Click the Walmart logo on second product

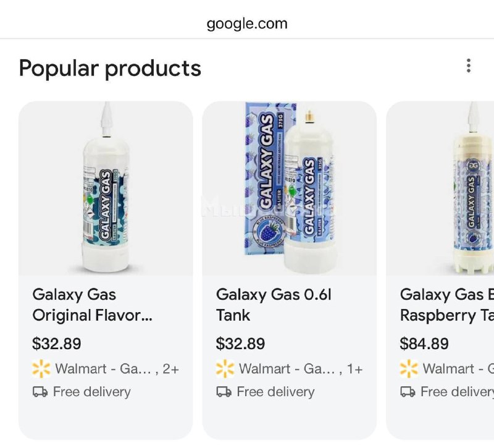tap(225, 369)
